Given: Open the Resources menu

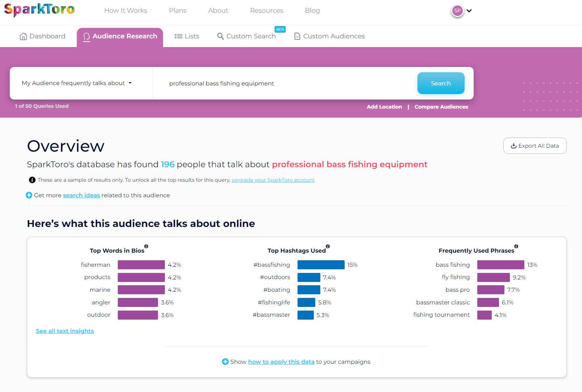Looking at the screenshot, I should click(267, 10).
